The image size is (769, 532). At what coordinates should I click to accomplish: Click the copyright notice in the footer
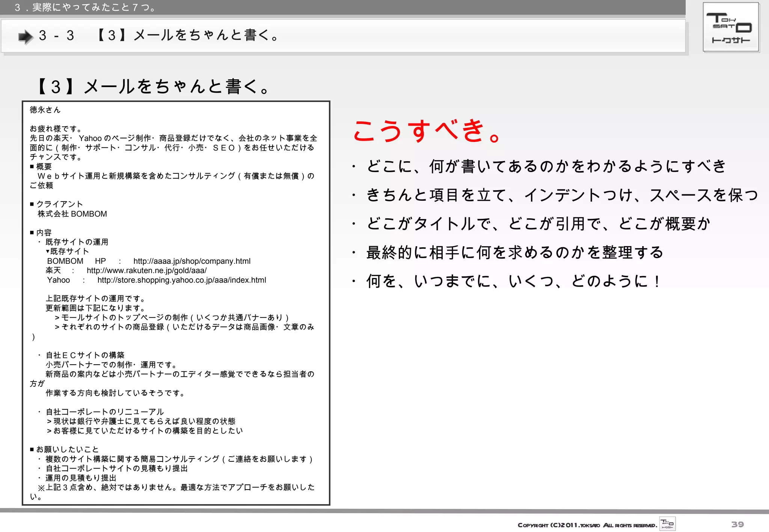click(587, 525)
